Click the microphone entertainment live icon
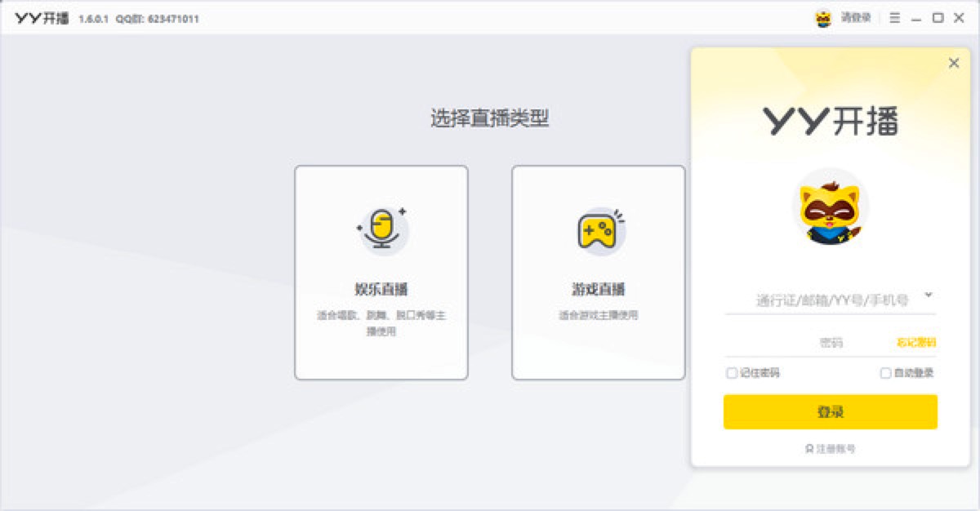This screenshot has height=511, width=980. click(381, 229)
